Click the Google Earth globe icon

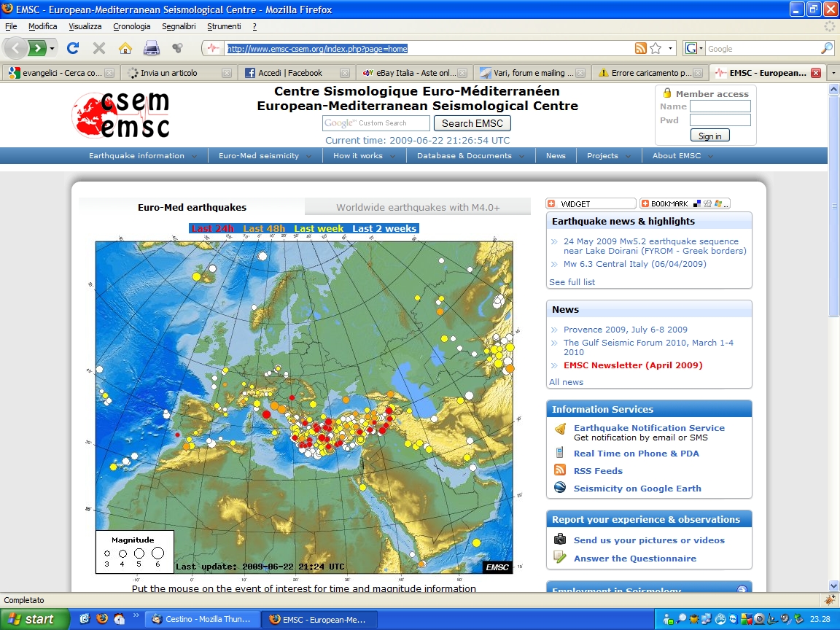[x=560, y=488]
